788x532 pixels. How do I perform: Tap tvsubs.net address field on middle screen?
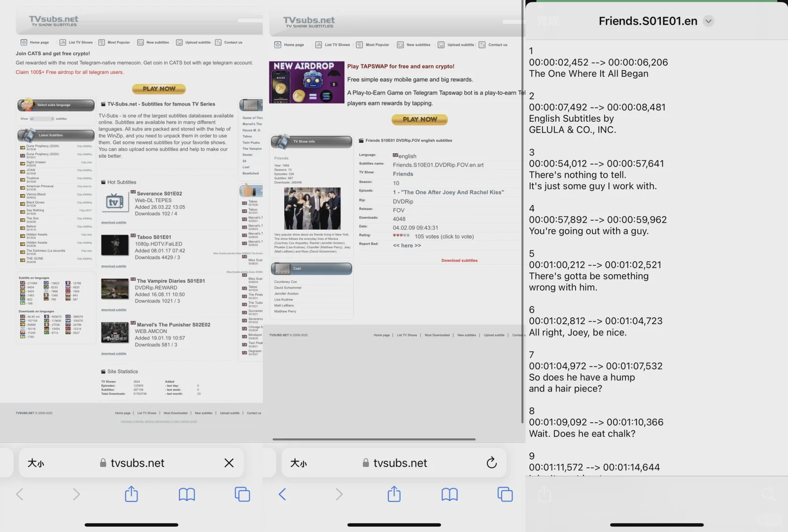point(394,463)
